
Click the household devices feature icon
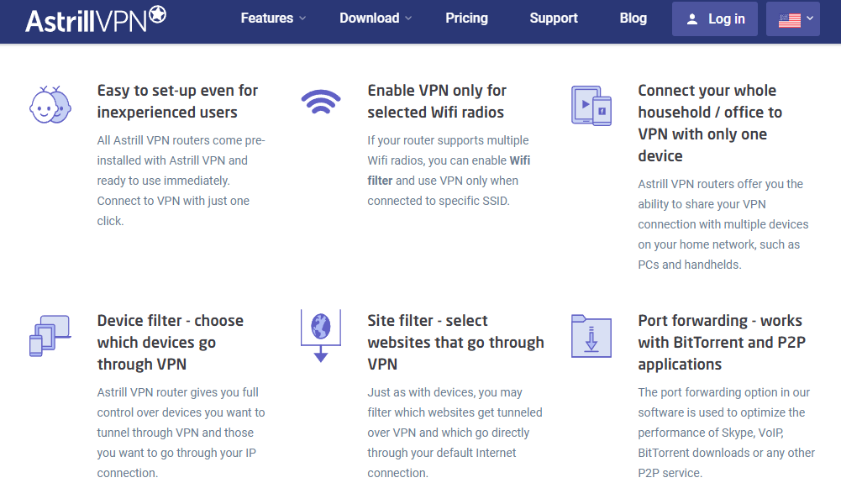coord(591,104)
